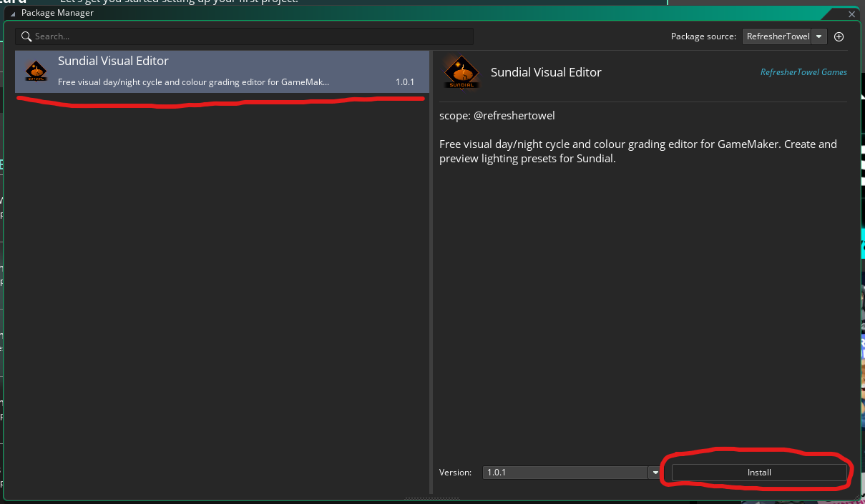Viewport: 865px width, 504px height.
Task: Click the Install button
Action: pos(759,473)
